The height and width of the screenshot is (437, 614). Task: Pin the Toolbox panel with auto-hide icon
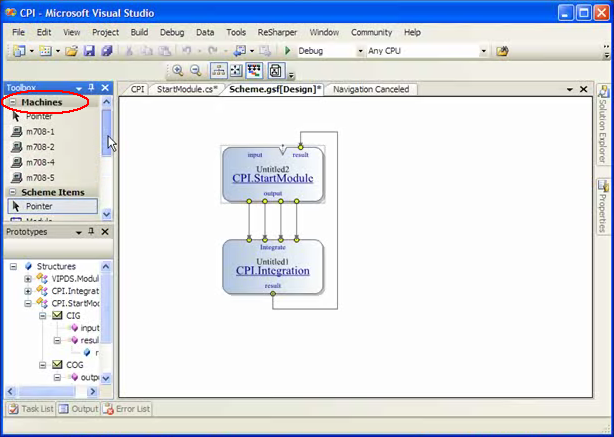click(91, 88)
